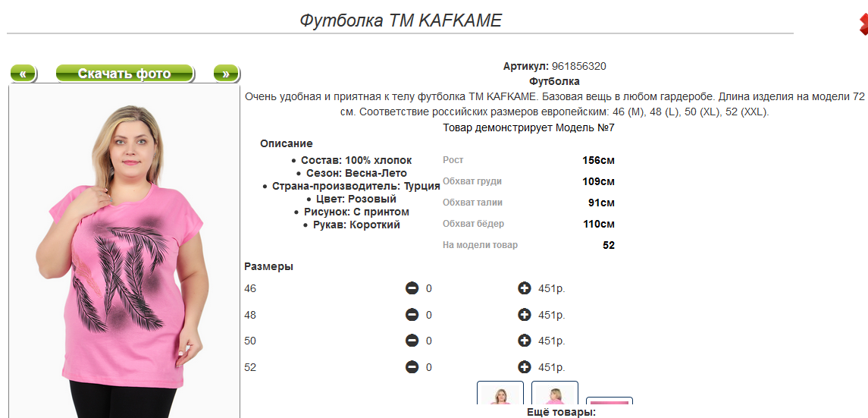Click the quantity value for size 46
Image resolution: width=868 pixels, height=418 pixels.
[x=429, y=288]
